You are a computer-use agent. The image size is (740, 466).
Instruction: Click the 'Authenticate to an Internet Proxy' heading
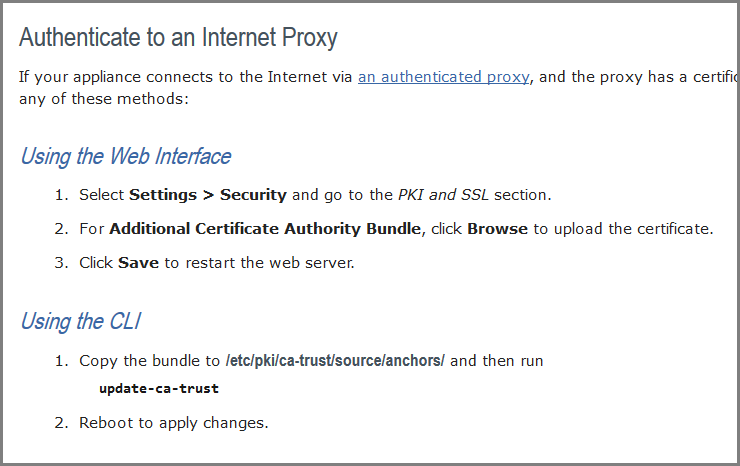pyautogui.click(x=178, y=38)
